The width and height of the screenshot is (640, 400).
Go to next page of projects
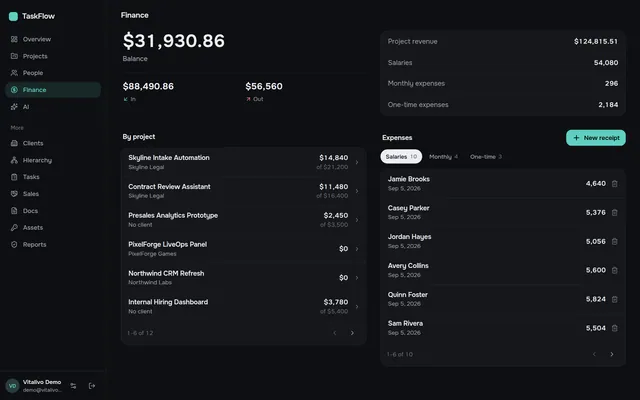352,333
